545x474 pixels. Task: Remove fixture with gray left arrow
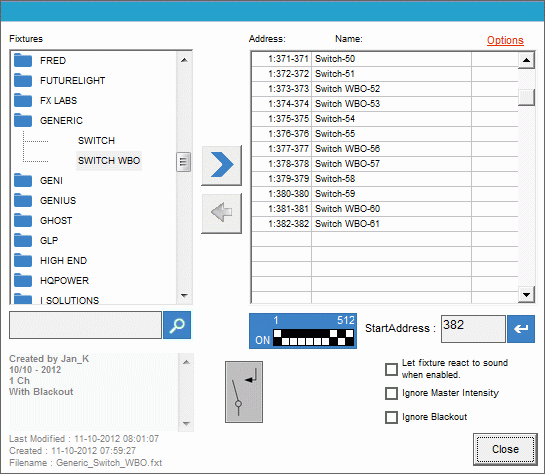221,213
